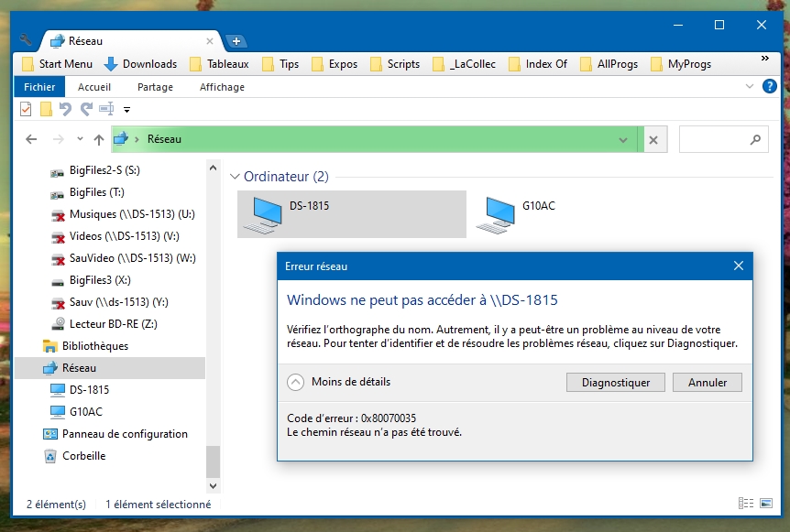Open the Fichier menu
790x532 pixels.
tap(39, 87)
